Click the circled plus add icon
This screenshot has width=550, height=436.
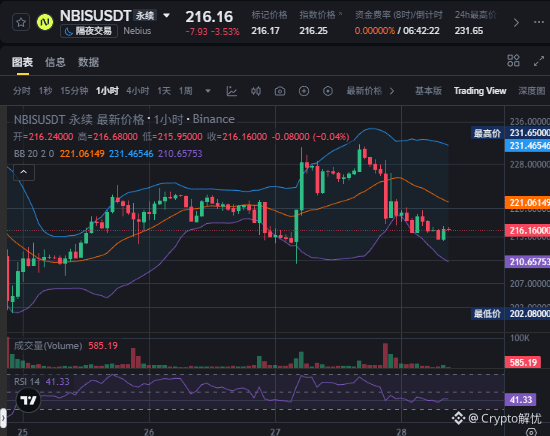pos(304,91)
